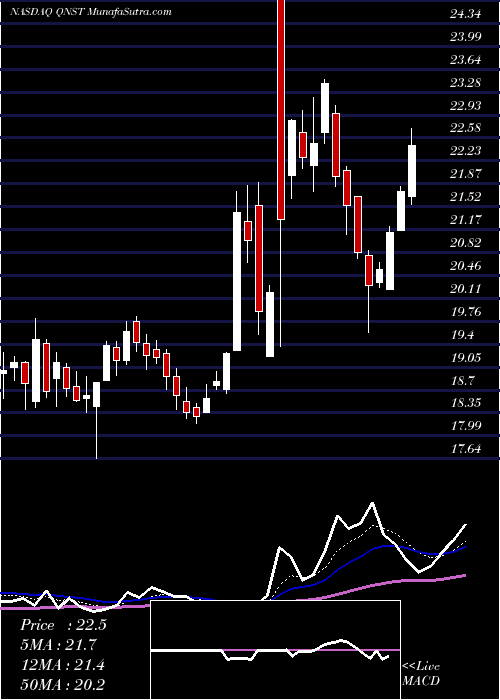Click the 22.23 price axis label
Image resolution: width=500 pixels, height=700 pixels.
pos(466,151)
